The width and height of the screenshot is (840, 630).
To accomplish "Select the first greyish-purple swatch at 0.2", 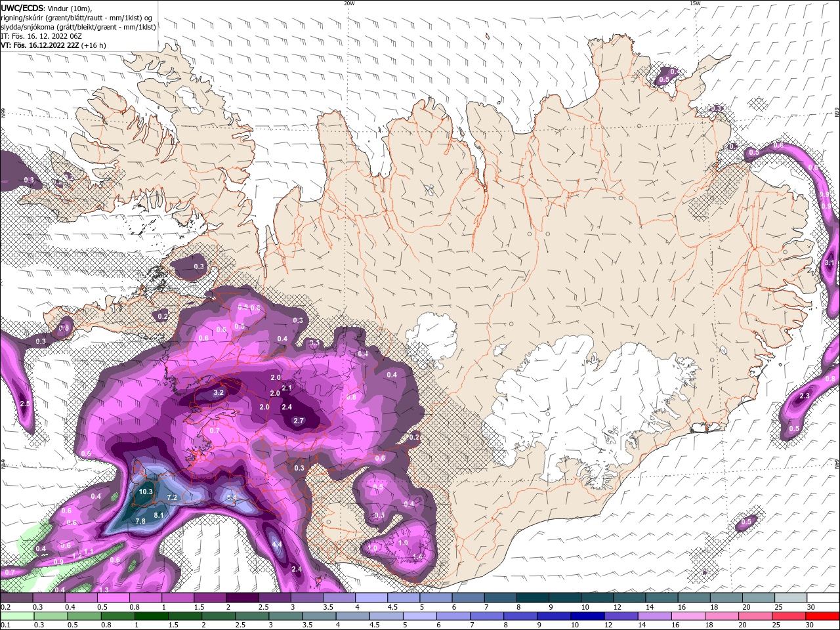I will (16, 598).
